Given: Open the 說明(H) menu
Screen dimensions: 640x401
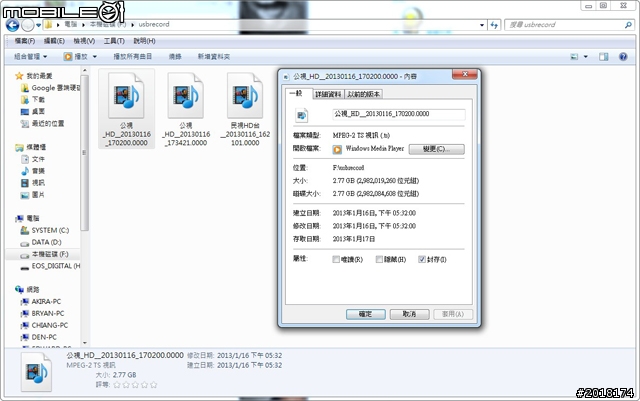Looking at the screenshot, I should [x=144, y=41].
